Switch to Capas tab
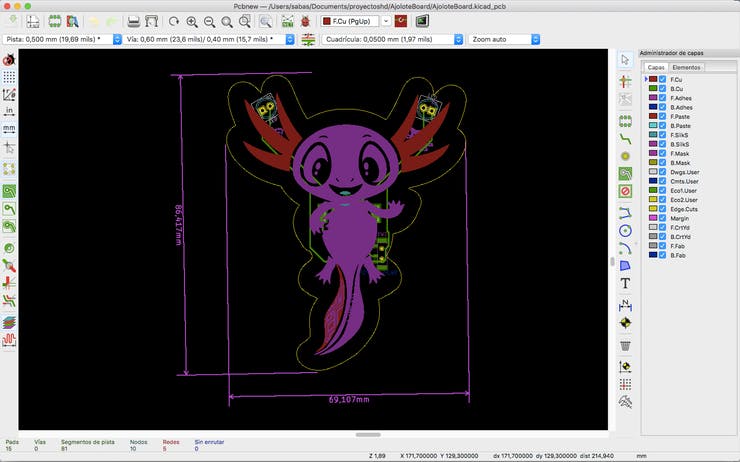Screen dimensions: 740x462 coord(656,67)
